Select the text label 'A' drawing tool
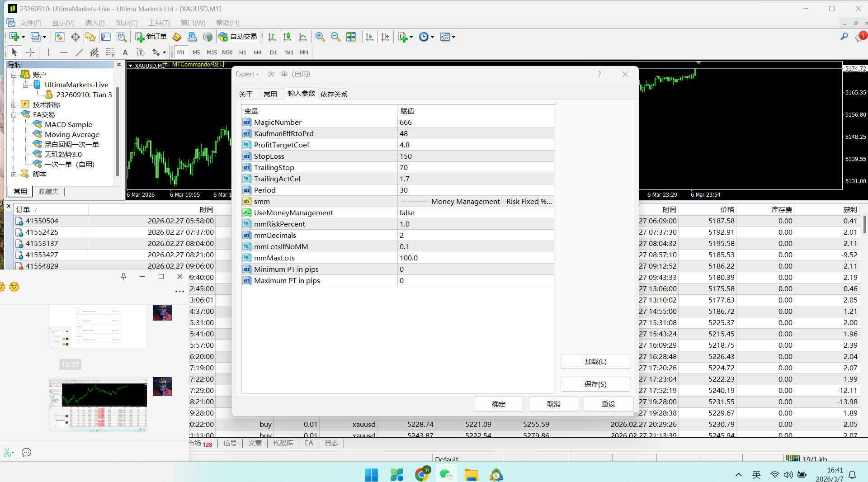 click(125, 52)
